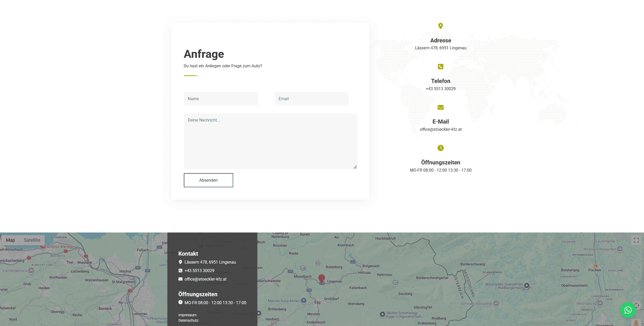Open the Impressum footer link
This screenshot has width=644, height=326.
tap(187, 315)
